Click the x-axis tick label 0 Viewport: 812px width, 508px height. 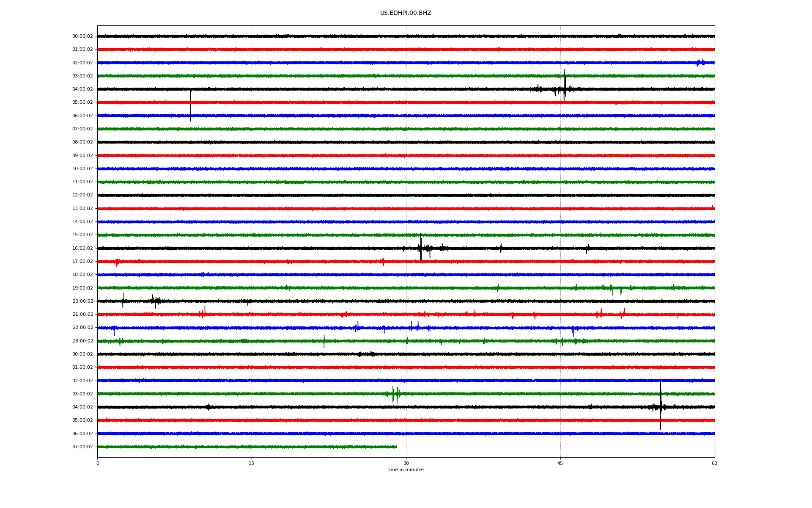point(98,463)
